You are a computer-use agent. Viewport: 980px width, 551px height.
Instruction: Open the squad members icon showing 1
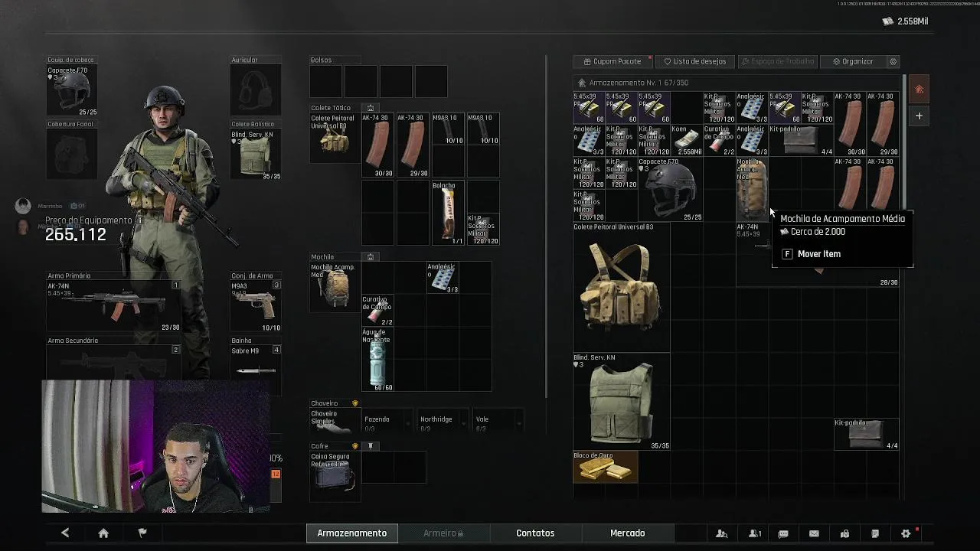pyautogui.click(x=755, y=533)
